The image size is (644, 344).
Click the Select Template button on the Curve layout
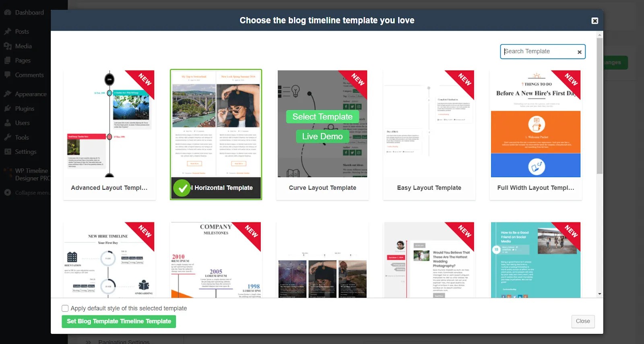[x=322, y=117]
